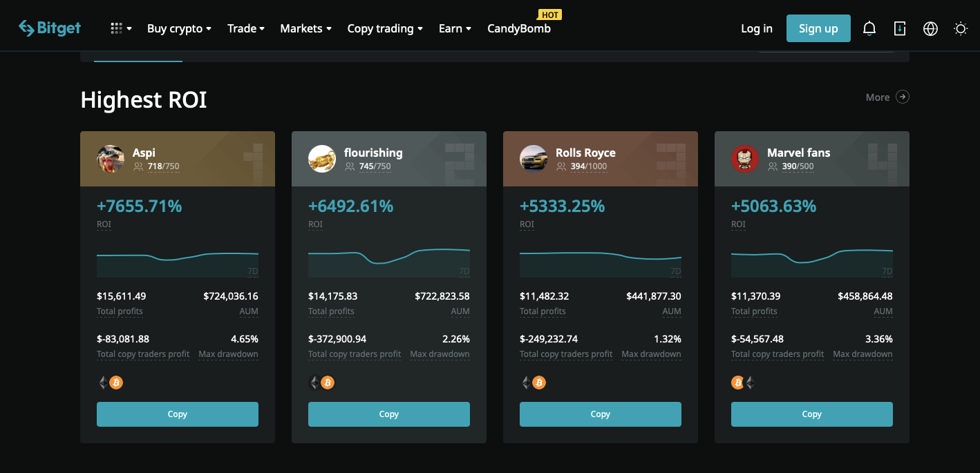Image resolution: width=980 pixels, height=473 pixels.
Task: Click the Bitget logo
Action: point(49,28)
